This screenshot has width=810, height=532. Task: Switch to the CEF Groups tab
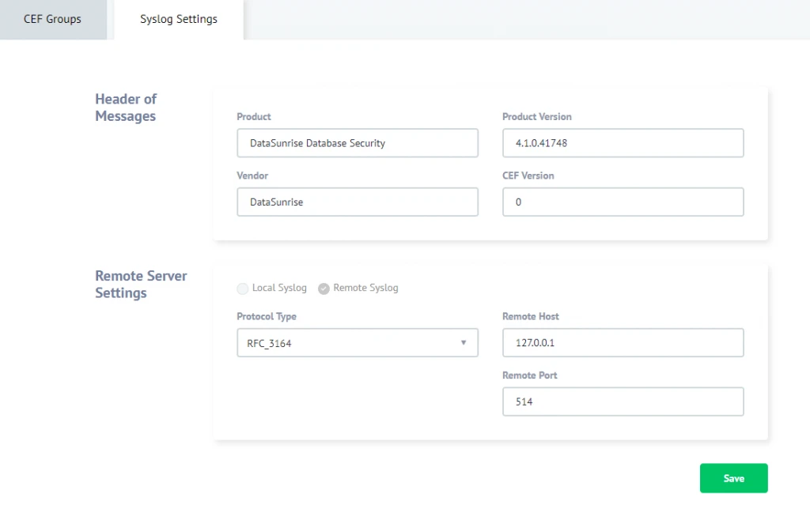(x=52, y=19)
